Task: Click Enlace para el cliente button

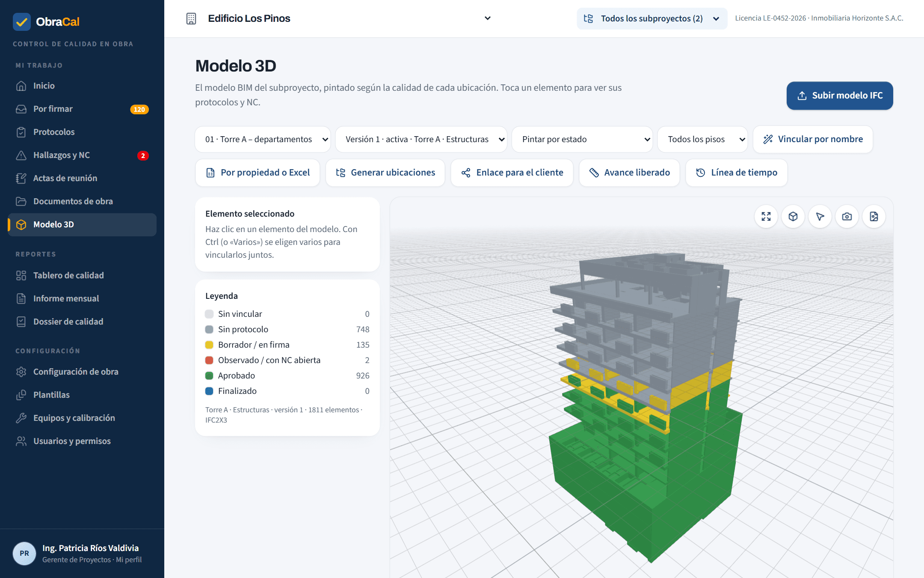Action: (512, 173)
